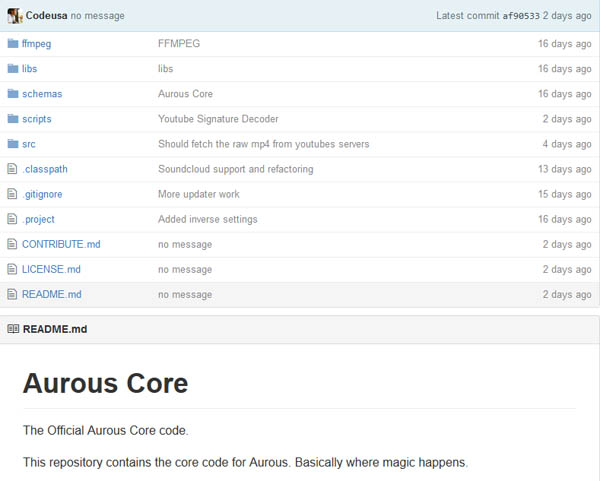Click the .classpath file icon
This screenshot has height=481, width=600.
[x=12, y=169]
